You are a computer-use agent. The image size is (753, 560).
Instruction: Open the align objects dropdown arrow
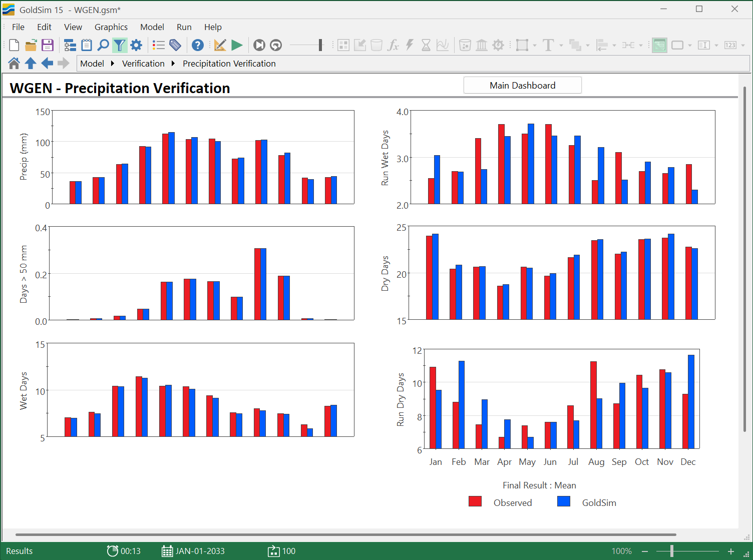[614, 46]
